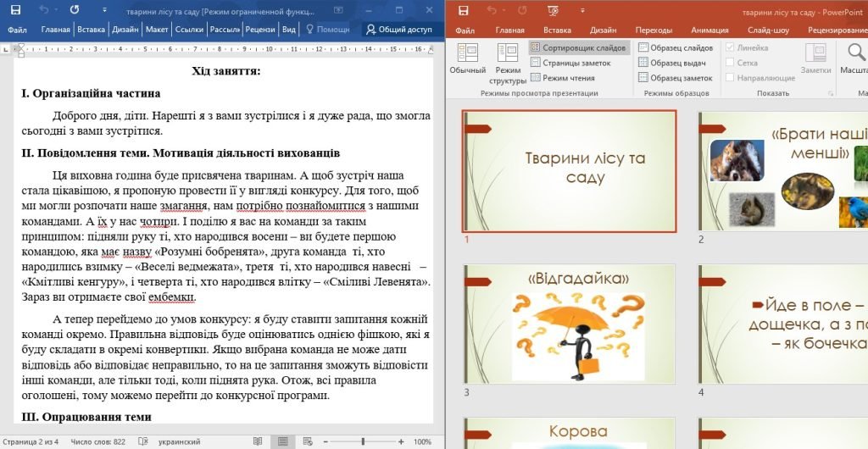Image resolution: width=868 pixels, height=449 pixels.
Task: Open Word's Вставка tab
Action: coord(91,30)
